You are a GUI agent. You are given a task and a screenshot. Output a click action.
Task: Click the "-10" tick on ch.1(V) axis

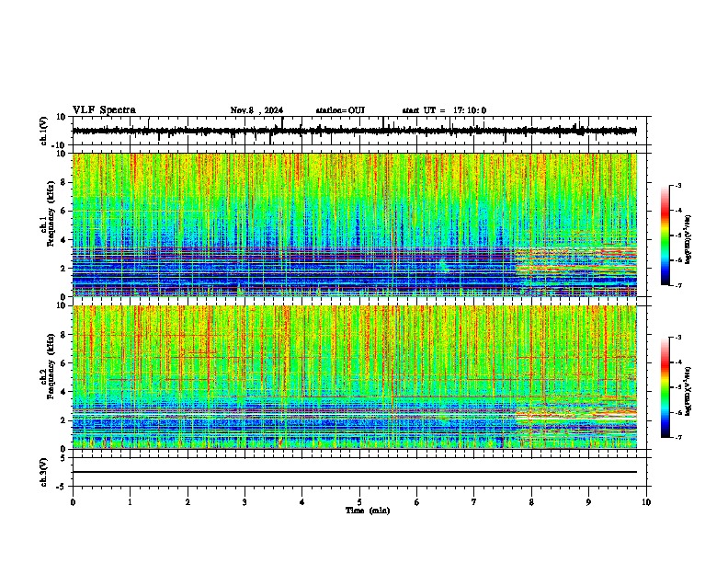tap(60, 145)
